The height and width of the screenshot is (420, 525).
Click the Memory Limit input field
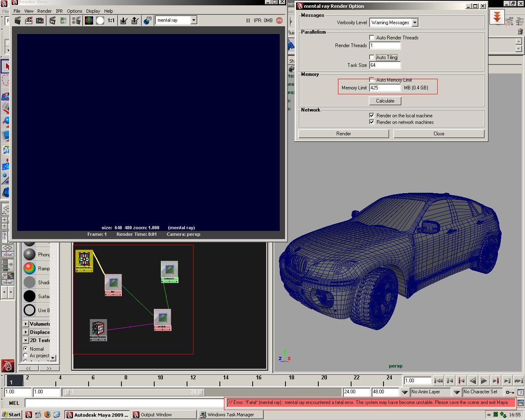coord(385,88)
